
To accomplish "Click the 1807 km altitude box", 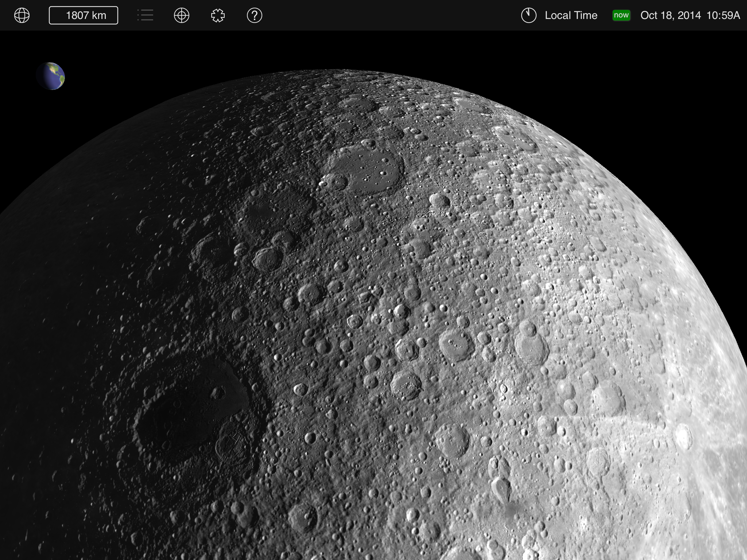I will [x=84, y=15].
